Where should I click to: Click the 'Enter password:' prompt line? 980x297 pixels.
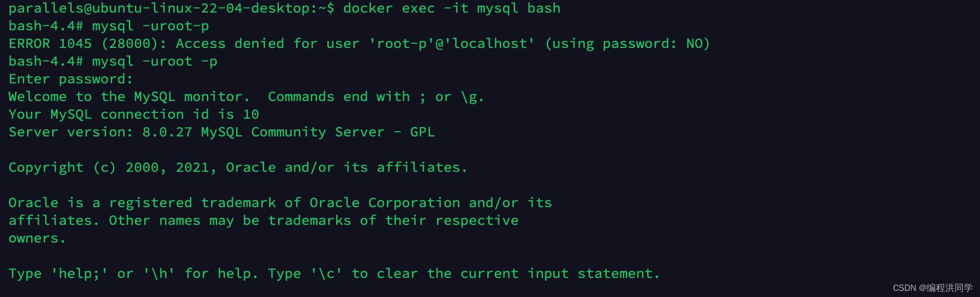(71, 79)
